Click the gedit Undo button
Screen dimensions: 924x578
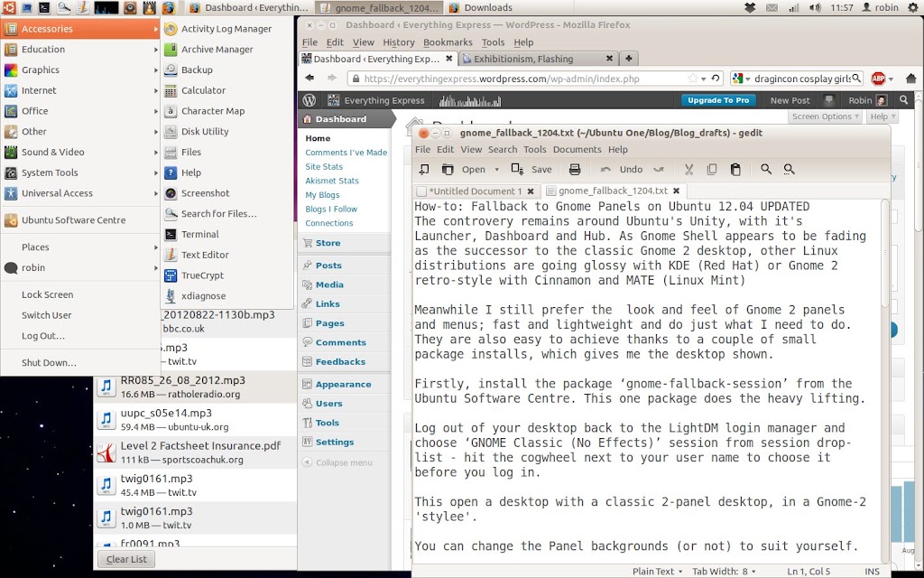point(622,169)
